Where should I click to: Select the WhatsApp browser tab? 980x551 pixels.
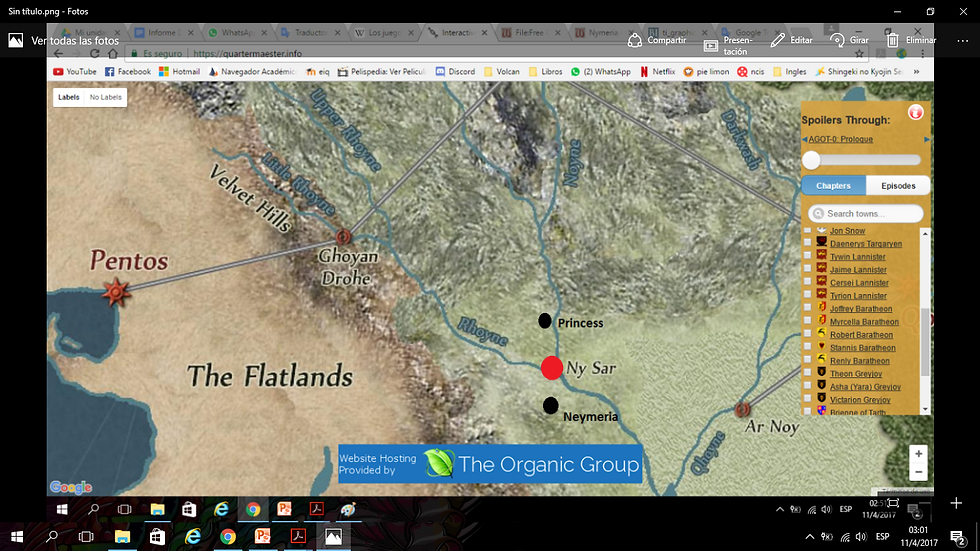pos(236,32)
